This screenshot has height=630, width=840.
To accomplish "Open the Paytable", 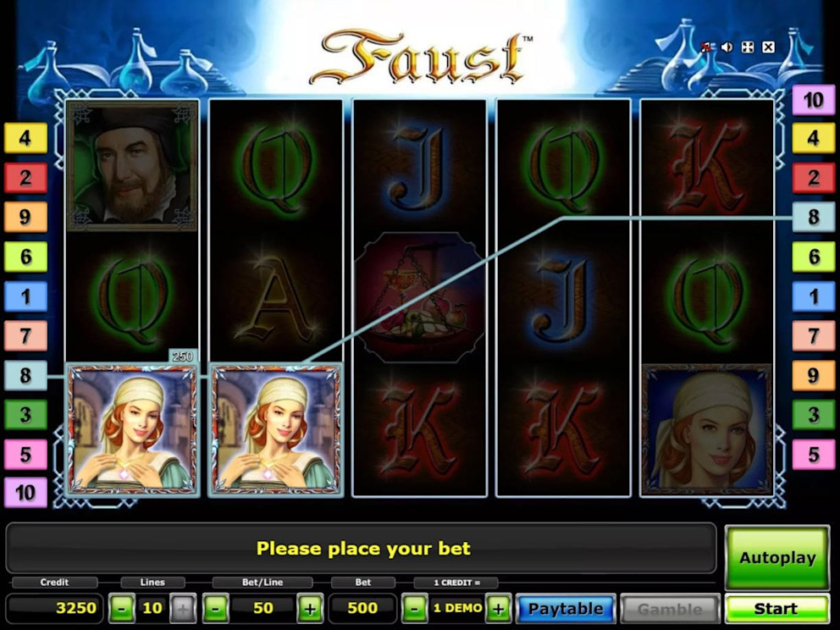I will (566, 609).
